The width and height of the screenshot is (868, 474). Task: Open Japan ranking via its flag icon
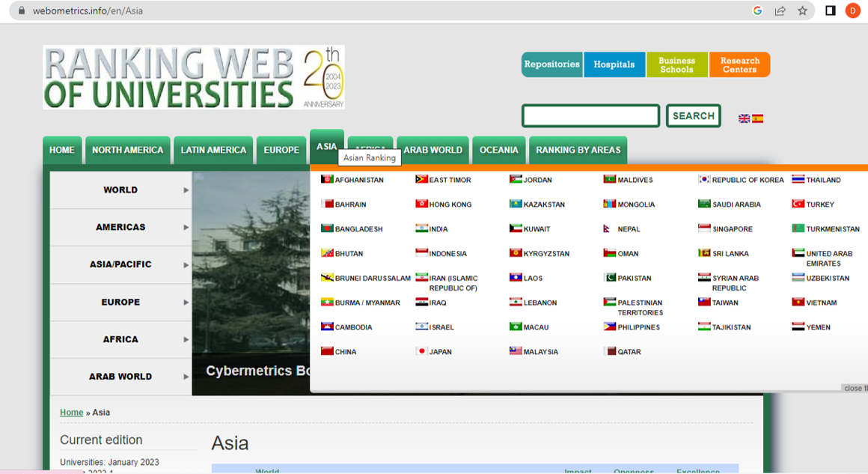tap(421, 351)
